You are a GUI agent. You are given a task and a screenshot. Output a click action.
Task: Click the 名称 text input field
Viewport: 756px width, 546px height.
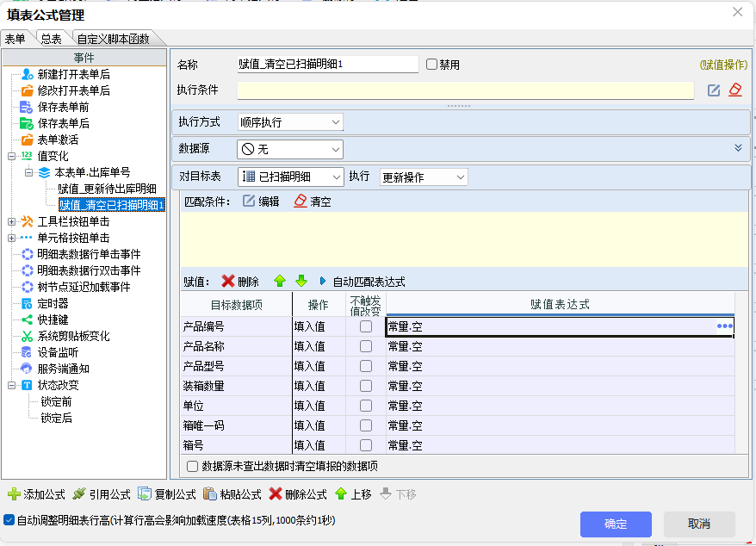(327, 65)
